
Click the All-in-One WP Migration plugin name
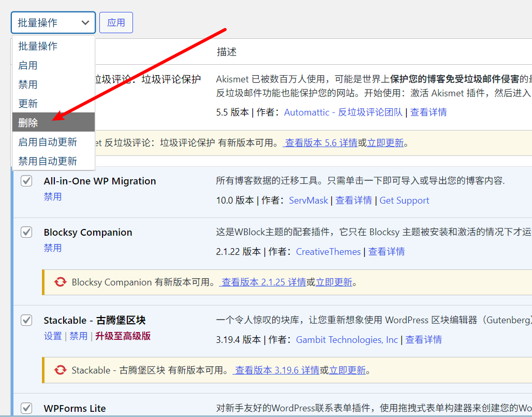pos(100,181)
